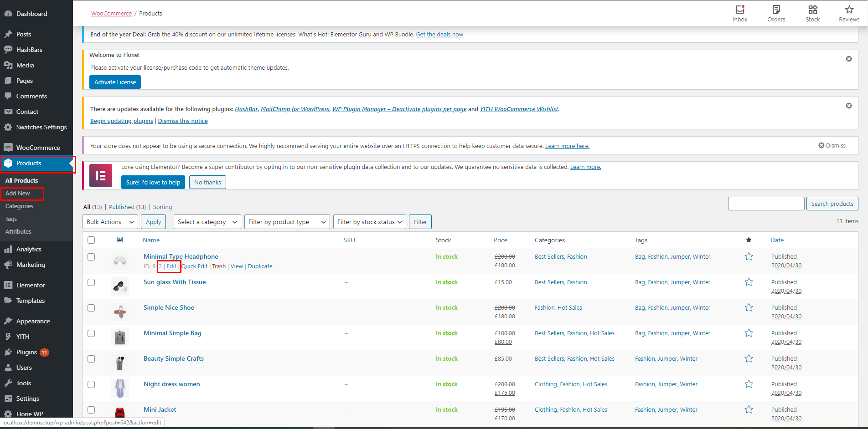Toggle featured star for Sun glass With Tissue
868x429 pixels.
(749, 282)
